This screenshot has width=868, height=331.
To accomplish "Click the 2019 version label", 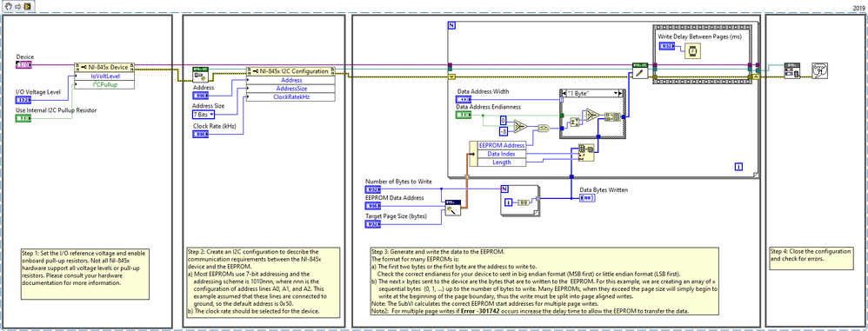I will point(858,8).
